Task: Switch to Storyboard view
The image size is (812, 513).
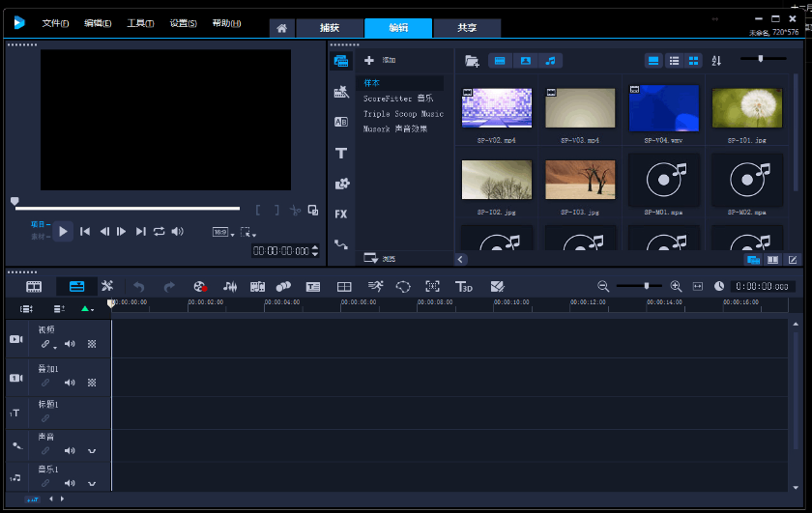Action: coord(34,286)
